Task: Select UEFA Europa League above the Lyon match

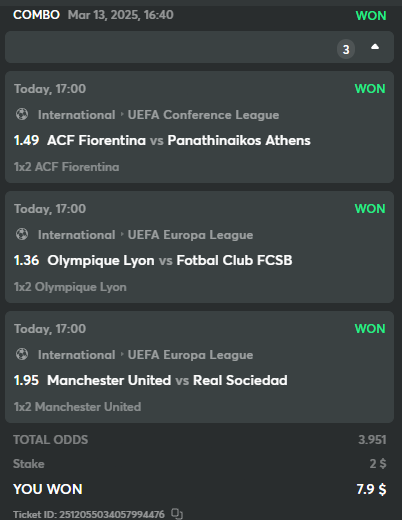Action: [190, 235]
